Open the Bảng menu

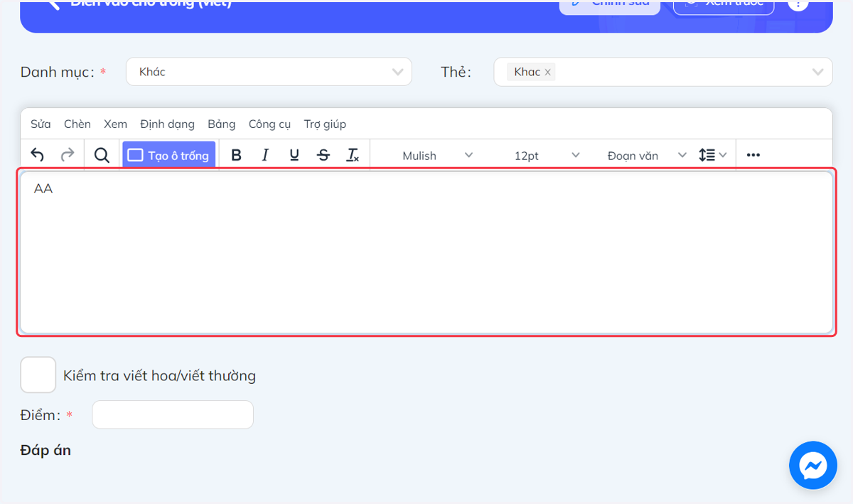pyautogui.click(x=222, y=124)
